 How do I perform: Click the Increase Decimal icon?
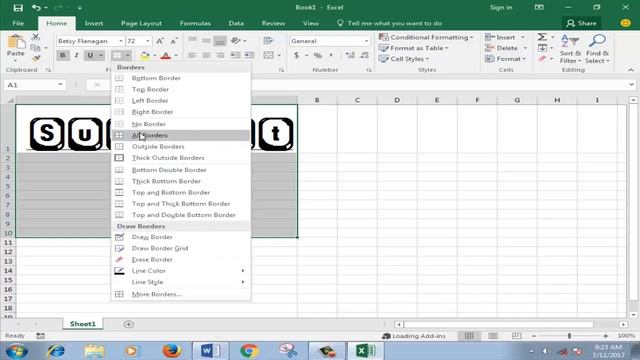(x=350, y=55)
